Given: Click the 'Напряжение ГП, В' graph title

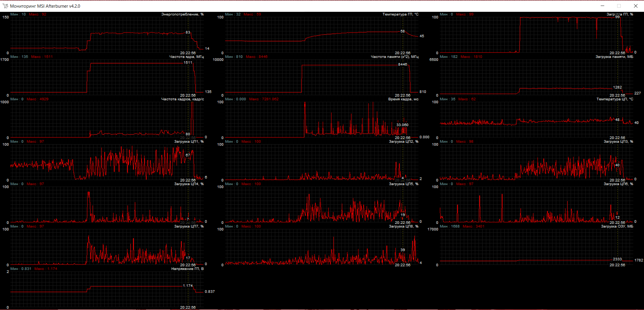Looking at the screenshot, I should pyautogui.click(x=187, y=269).
